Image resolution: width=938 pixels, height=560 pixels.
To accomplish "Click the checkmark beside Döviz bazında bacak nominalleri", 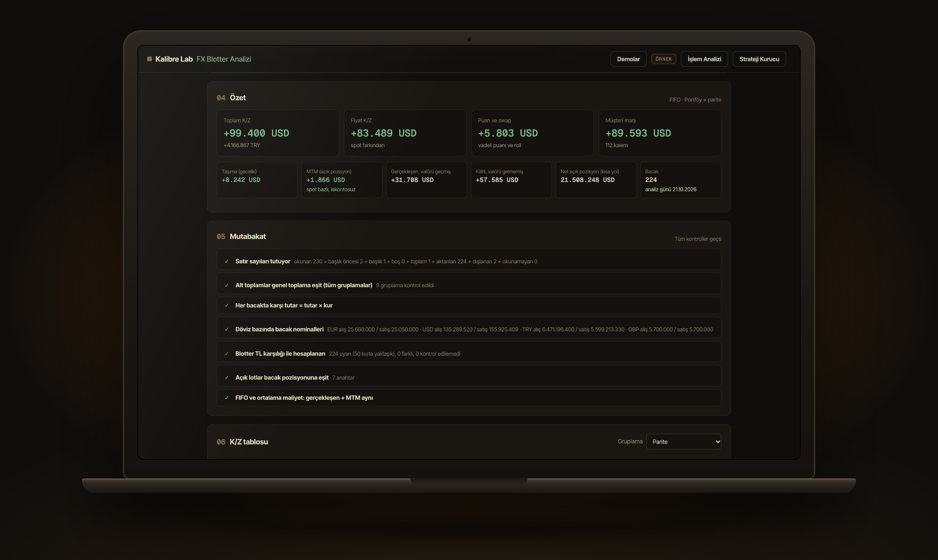I will (226, 329).
